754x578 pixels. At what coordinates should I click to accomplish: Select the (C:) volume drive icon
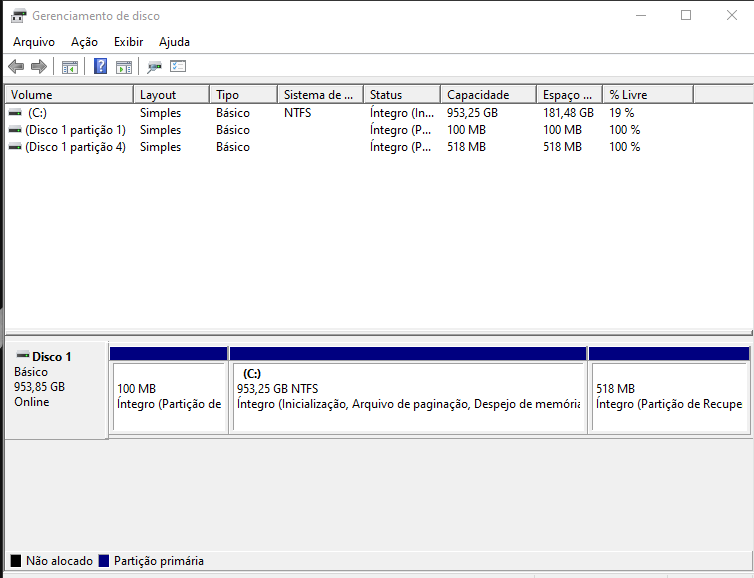tap(15, 113)
